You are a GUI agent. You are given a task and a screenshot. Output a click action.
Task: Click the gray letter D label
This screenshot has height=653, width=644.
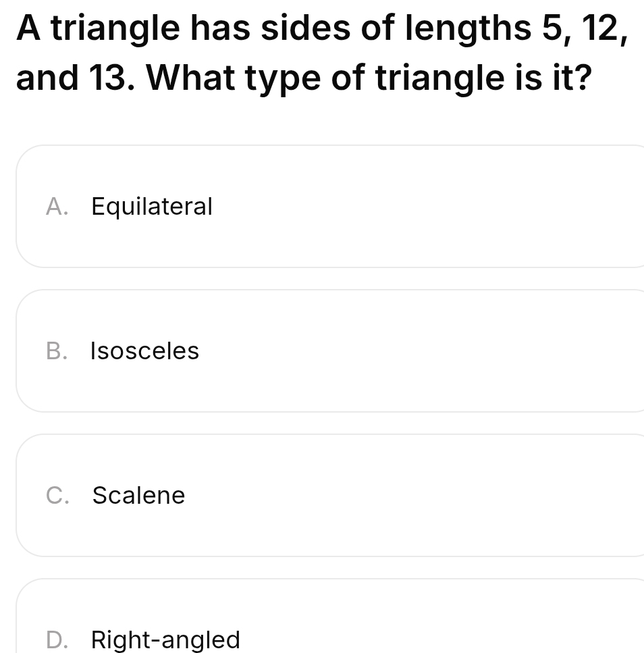click(57, 639)
